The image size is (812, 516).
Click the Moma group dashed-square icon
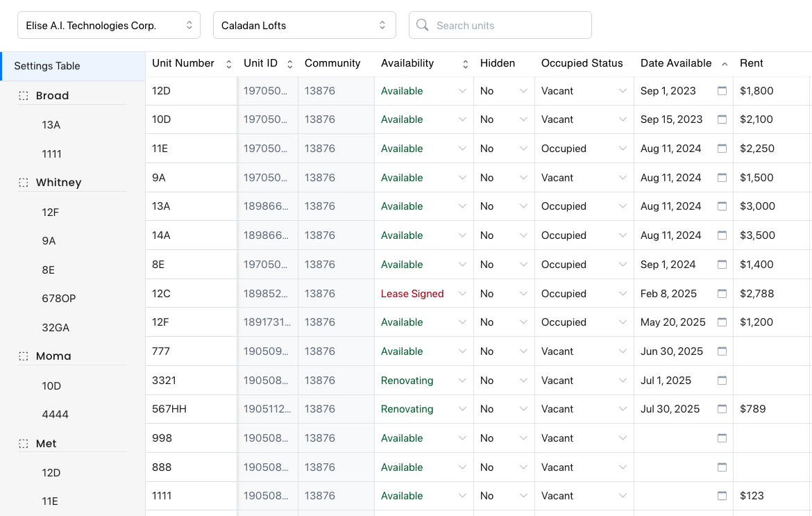pyautogui.click(x=24, y=356)
